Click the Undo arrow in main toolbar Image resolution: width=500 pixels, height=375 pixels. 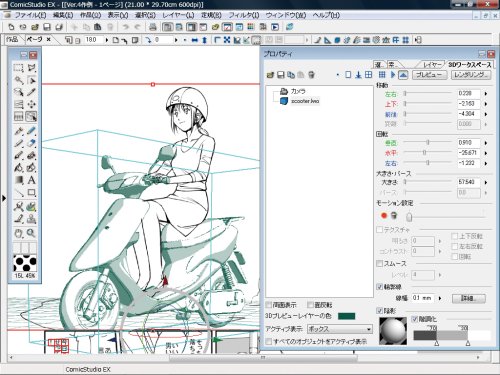click(x=126, y=27)
